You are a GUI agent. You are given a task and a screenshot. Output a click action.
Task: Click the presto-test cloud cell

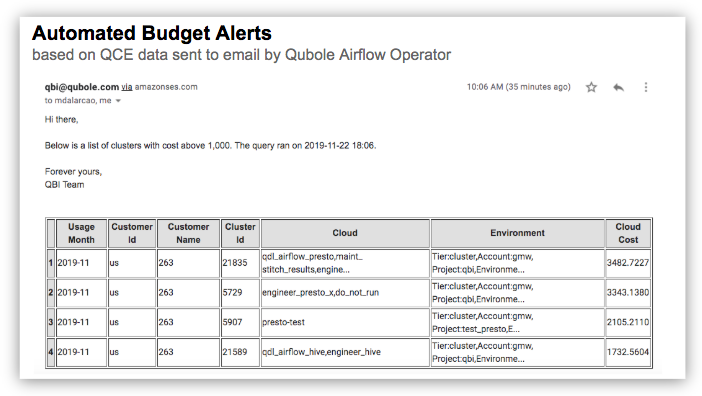(345, 322)
